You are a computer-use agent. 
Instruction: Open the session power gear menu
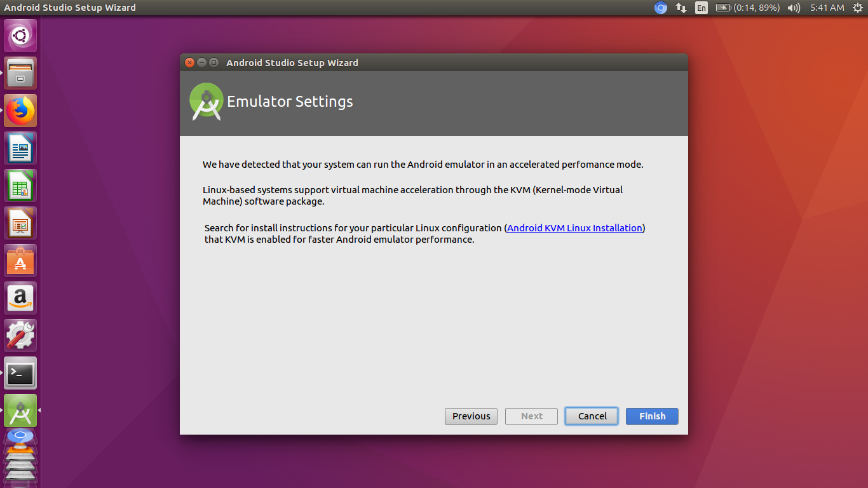(x=857, y=8)
